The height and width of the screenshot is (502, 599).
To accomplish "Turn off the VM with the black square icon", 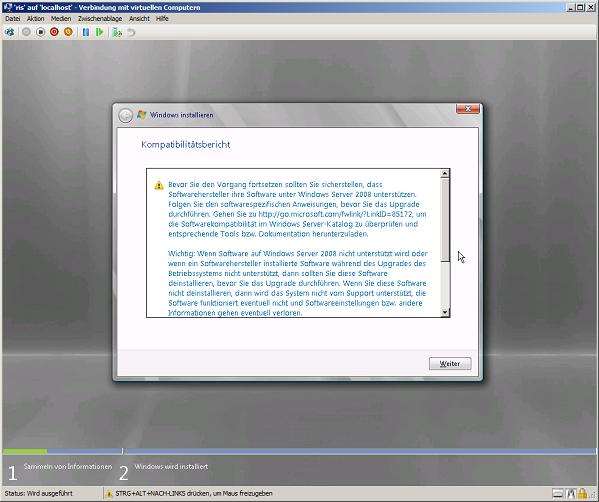I will (x=40, y=32).
